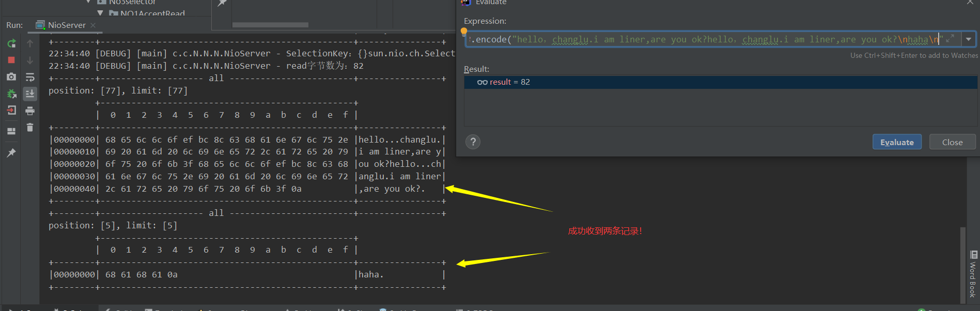Click the Evaluate button
Screen dimensions: 980x311
897,142
